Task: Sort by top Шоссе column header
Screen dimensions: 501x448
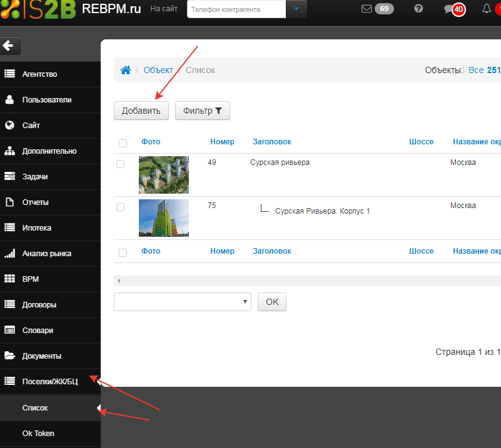Action: click(422, 142)
